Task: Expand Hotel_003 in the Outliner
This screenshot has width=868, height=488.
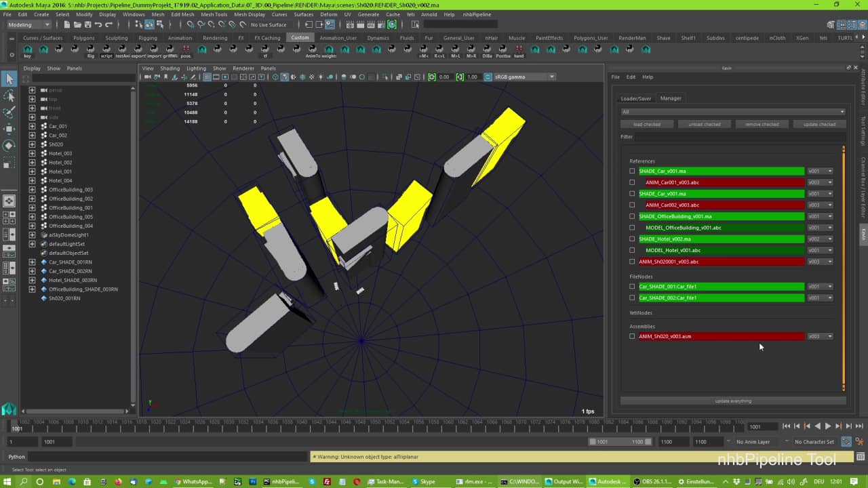Action: [x=32, y=153]
